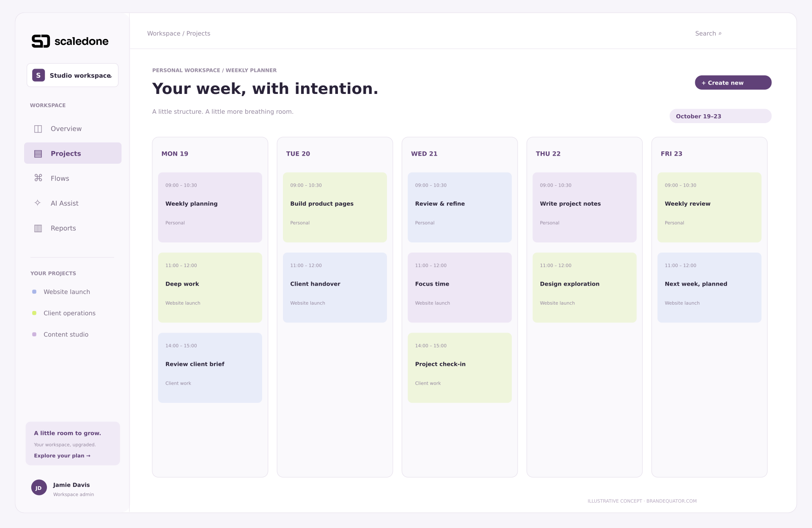
Task: Select Projects in the sidebar
Action: (x=73, y=153)
